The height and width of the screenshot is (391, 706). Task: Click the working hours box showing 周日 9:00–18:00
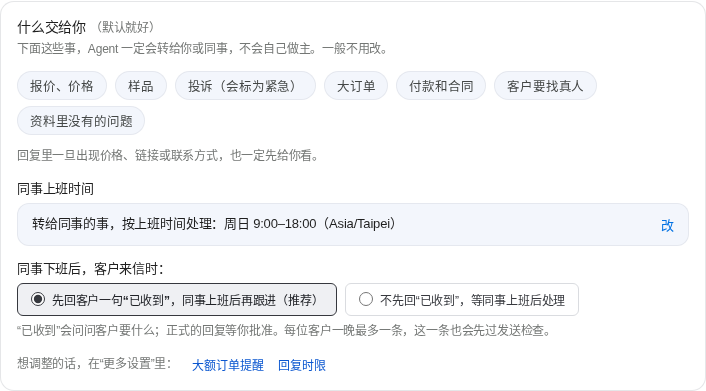[x=353, y=224]
